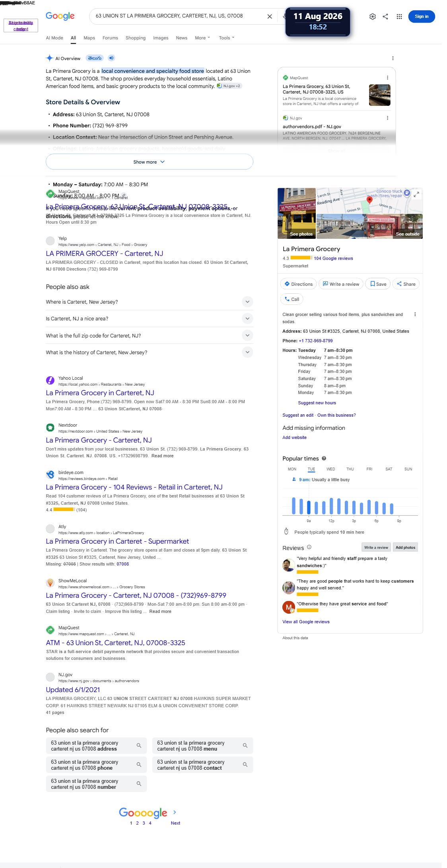Search related 'number' query suggestion
Image resolution: width=447 pixels, height=868 pixels.
point(96,784)
